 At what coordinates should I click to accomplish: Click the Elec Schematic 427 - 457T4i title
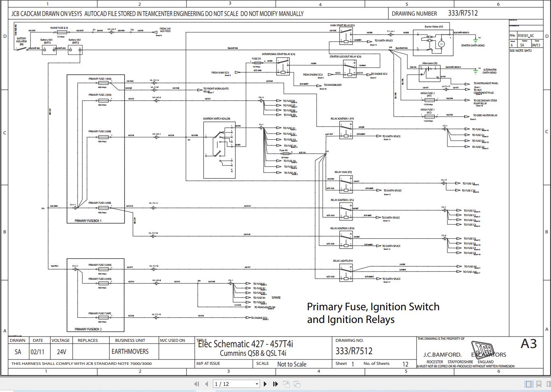tap(246, 344)
